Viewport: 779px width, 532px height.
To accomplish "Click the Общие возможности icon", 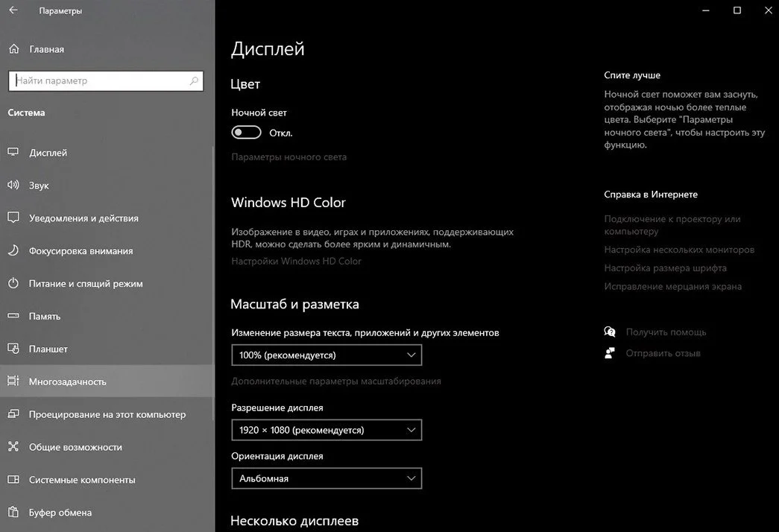I will (13, 446).
